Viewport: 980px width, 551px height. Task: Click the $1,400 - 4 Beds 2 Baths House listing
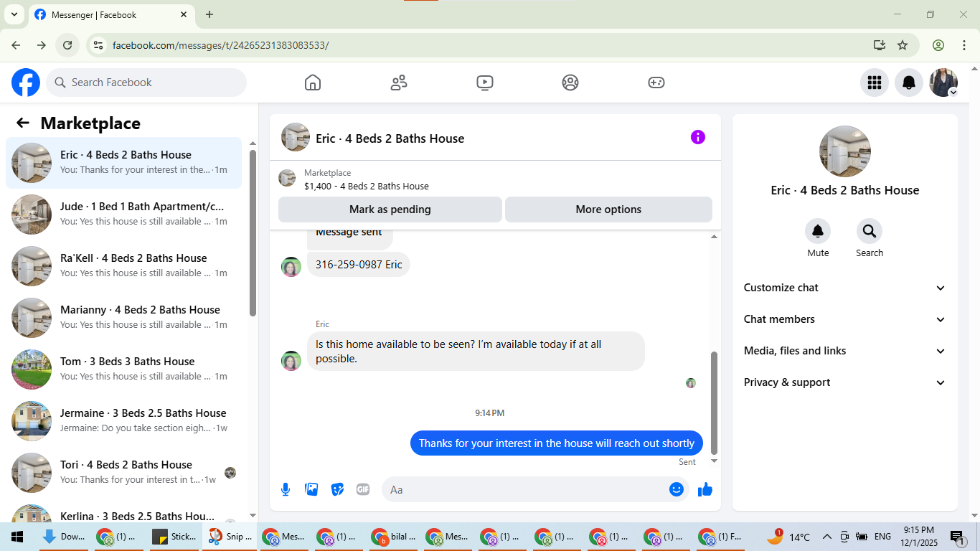click(367, 187)
